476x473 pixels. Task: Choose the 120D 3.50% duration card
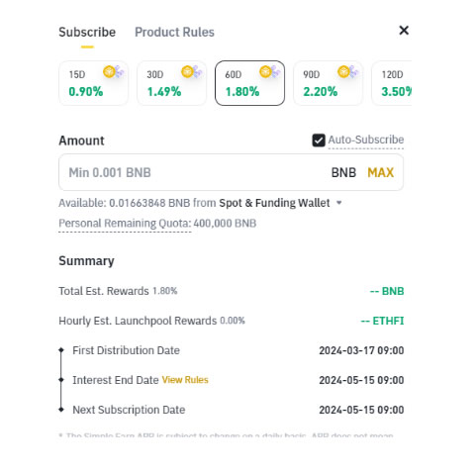pyautogui.click(x=392, y=83)
